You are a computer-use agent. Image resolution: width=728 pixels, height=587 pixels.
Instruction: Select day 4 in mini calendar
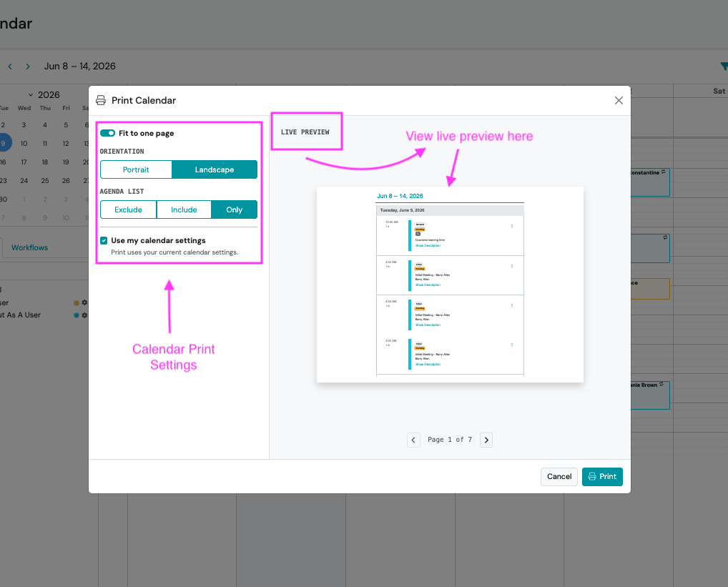click(45, 125)
